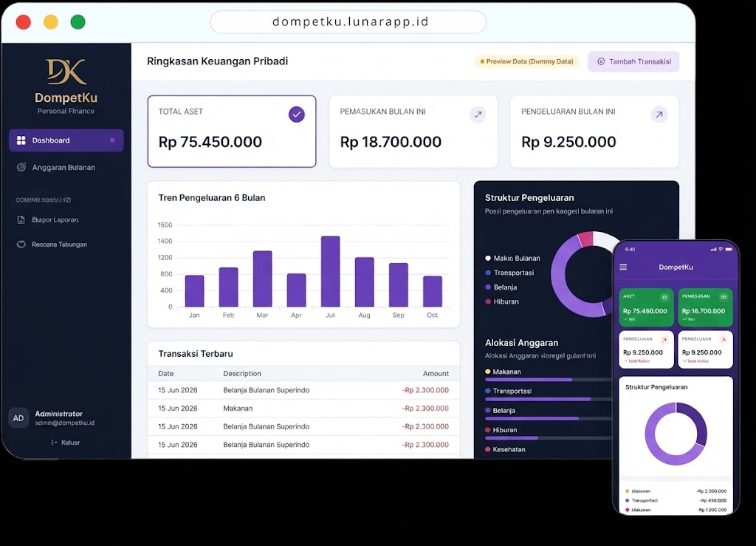This screenshot has width=756, height=546.
Task: Click the Anggaran Bulanan target icon
Action: coord(21,168)
